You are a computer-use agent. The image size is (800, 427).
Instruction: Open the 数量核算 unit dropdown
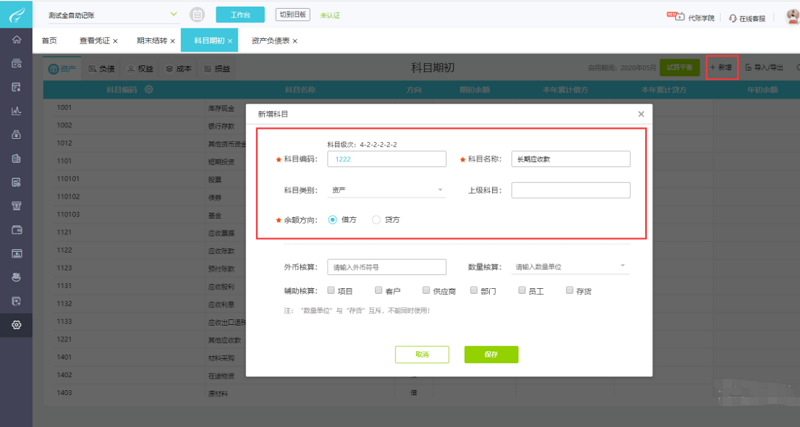click(570, 267)
